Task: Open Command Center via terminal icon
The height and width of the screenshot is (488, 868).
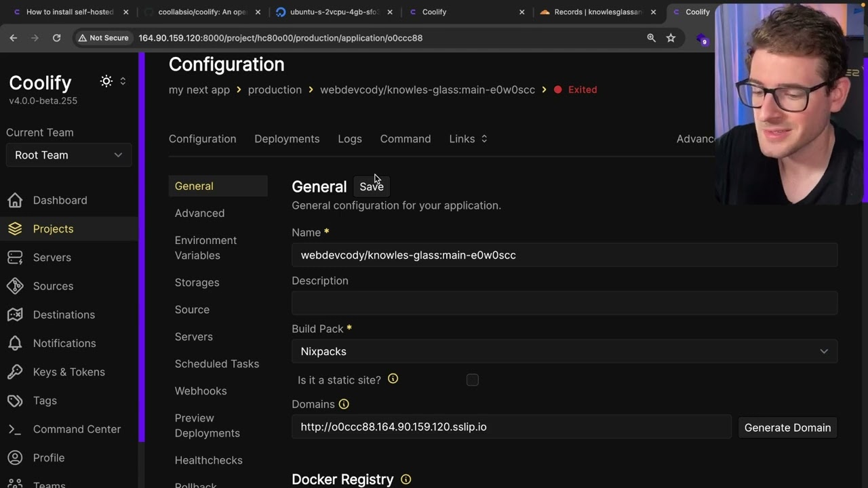Action: click(x=15, y=429)
